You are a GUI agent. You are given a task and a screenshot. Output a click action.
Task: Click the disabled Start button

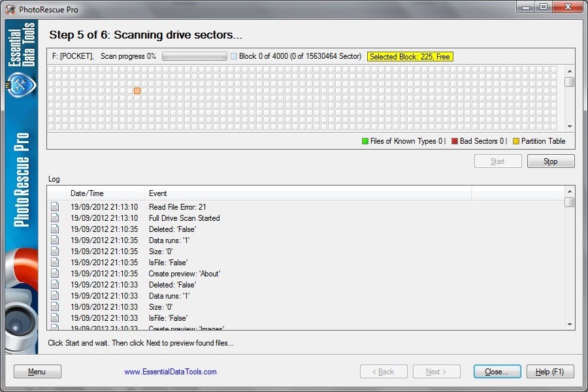point(498,161)
